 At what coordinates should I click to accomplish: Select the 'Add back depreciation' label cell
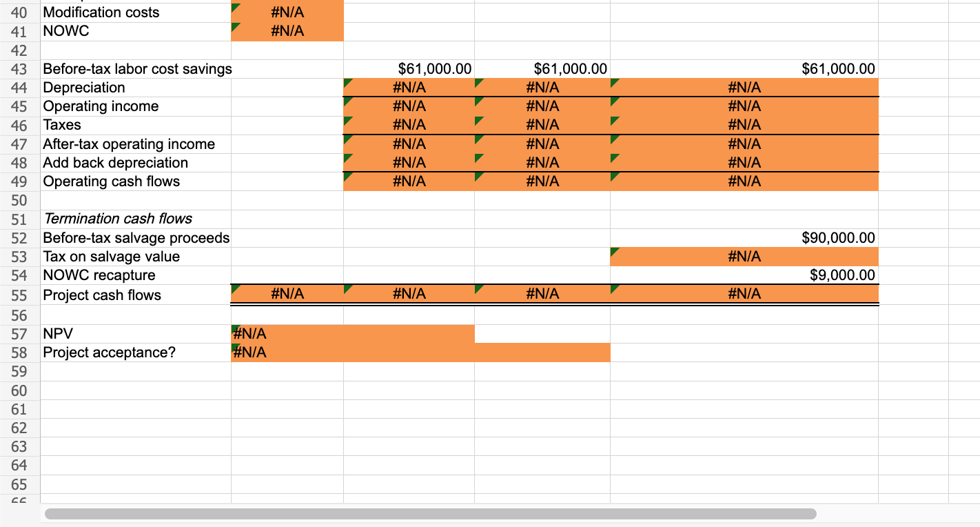(x=136, y=163)
